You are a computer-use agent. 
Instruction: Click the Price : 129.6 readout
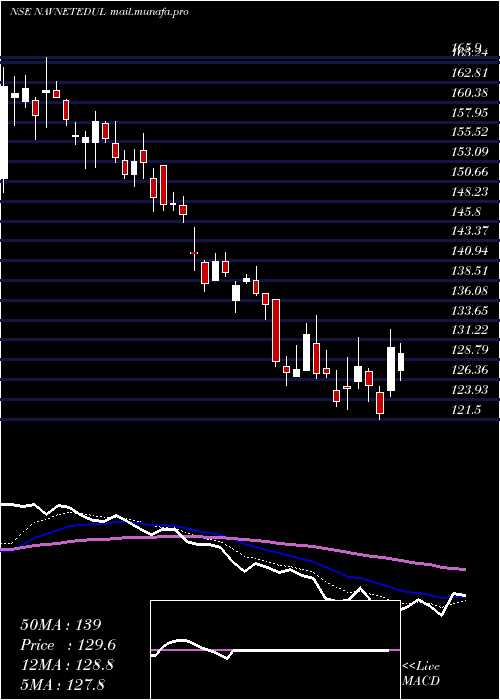coord(68,645)
